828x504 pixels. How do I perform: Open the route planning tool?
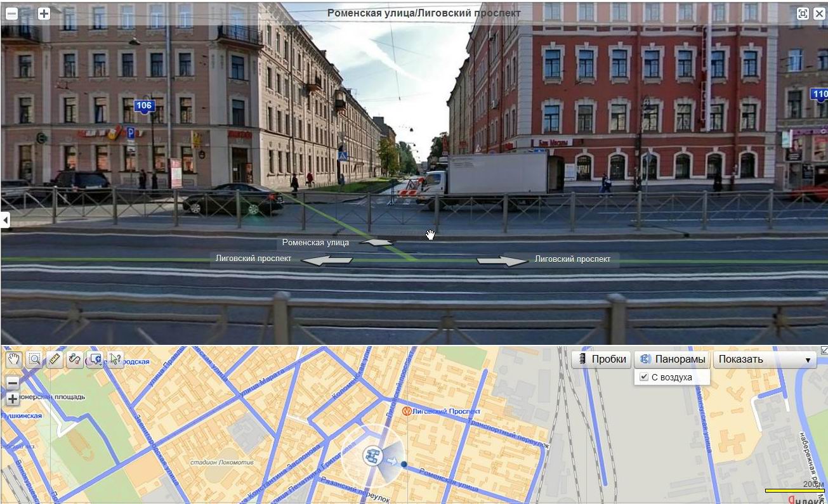point(75,359)
